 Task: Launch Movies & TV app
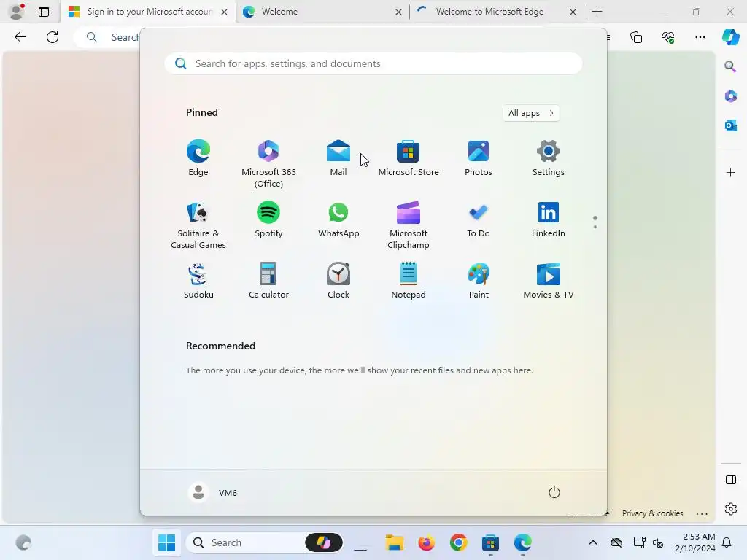[549, 281]
